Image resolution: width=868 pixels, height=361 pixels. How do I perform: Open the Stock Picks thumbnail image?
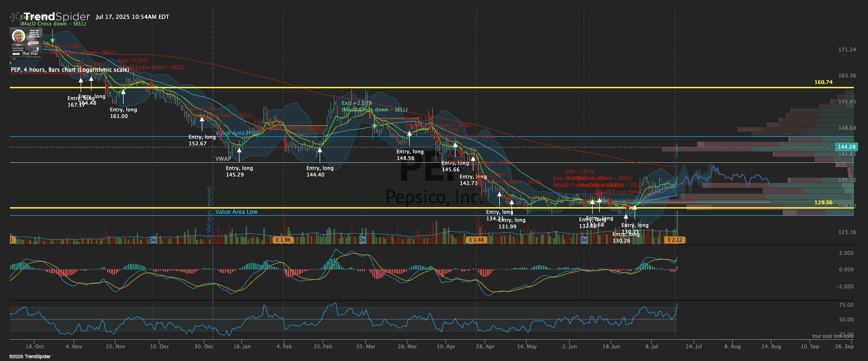26,42
